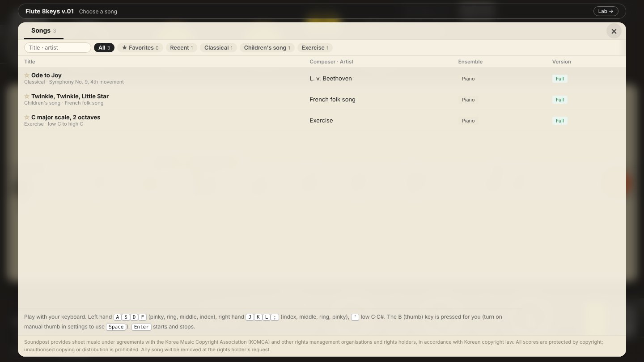The height and width of the screenshot is (362, 644).
Task: Click the Title column header
Action: 30,62
